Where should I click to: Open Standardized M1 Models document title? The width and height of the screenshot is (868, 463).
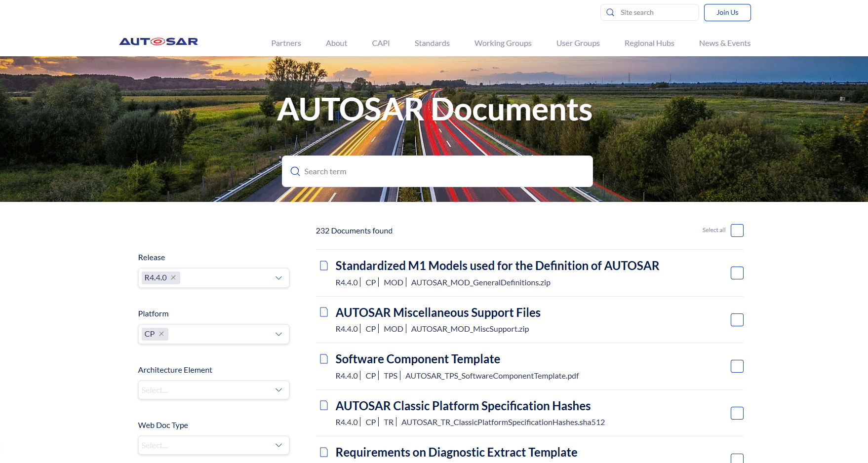(497, 266)
